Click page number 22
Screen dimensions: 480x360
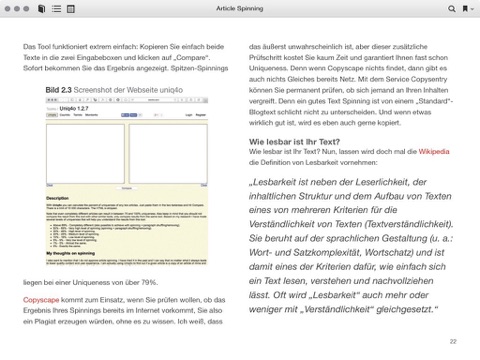tap(453, 341)
